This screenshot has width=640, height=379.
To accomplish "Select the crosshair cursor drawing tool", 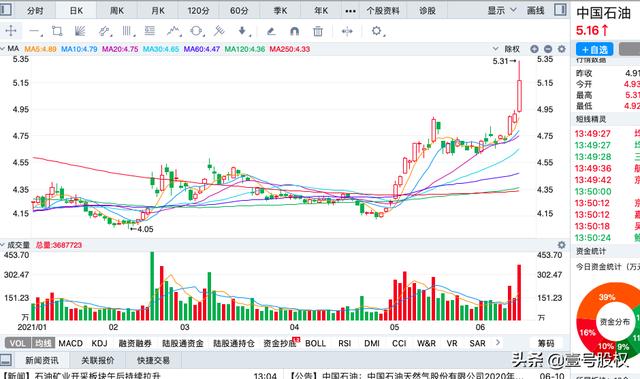I will (x=11, y=31).
